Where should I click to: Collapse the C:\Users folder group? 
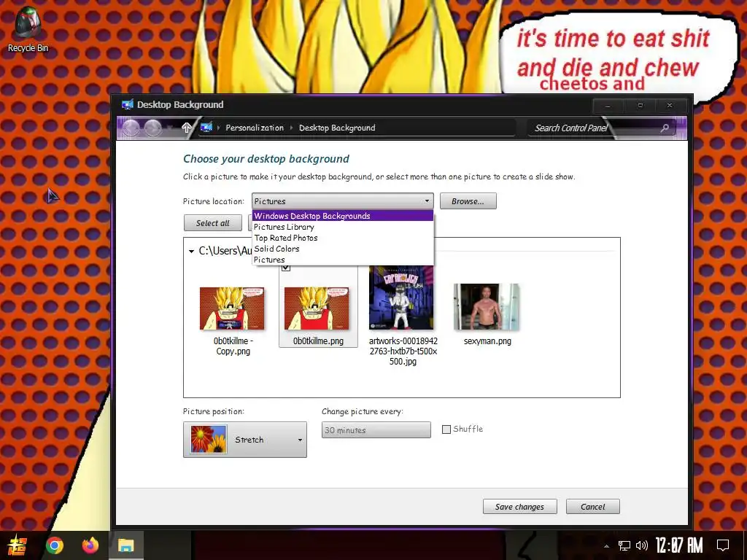[x=192, y=251]
